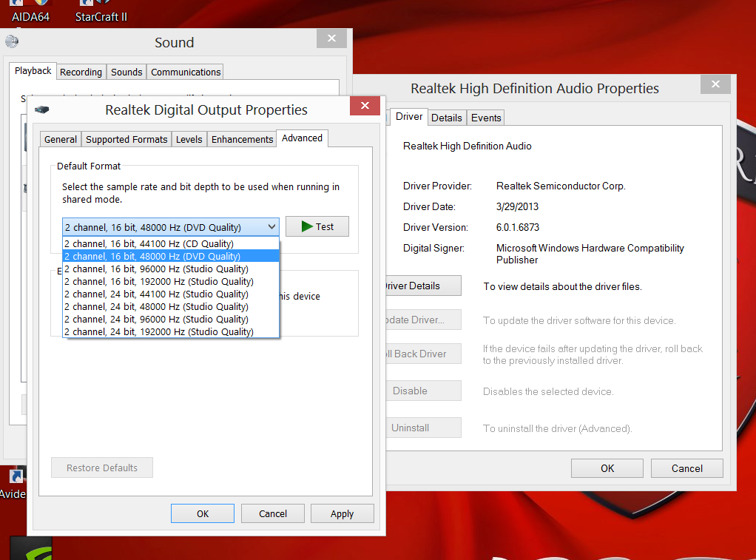Choose 2 channel, 24 bit, 44100 Hz option
The height and width of the screenshot is (560, 756).
click(171, 294)
